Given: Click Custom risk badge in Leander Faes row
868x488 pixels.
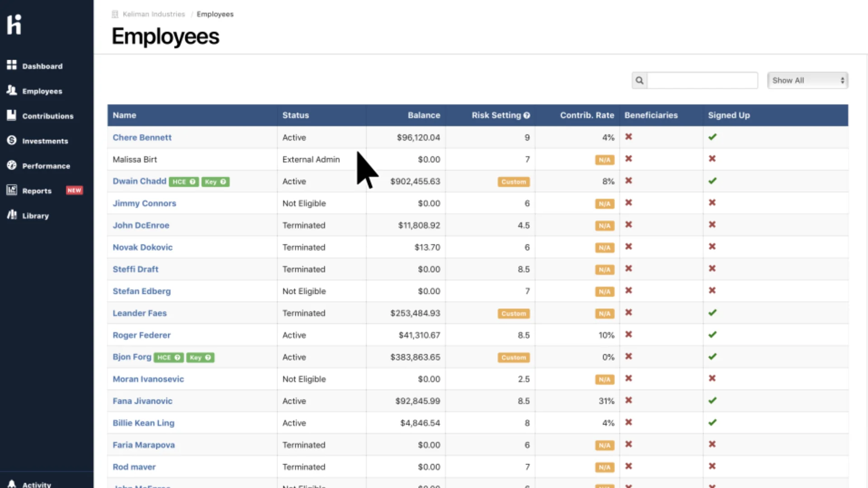Looking at the screenshot, I should tap(514, 314).
